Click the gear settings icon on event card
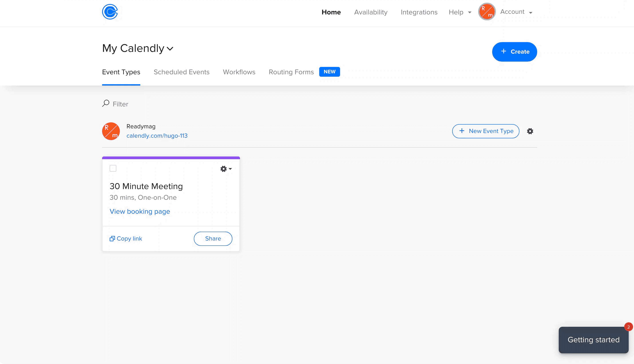Image resolution: width=634 pixels, height=364 pixels. coord(224,169)
